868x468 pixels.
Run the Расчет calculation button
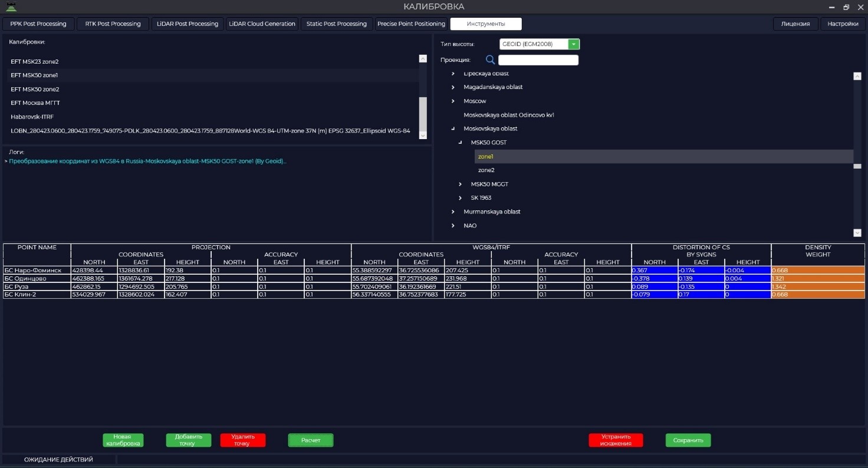coord(311,440)
